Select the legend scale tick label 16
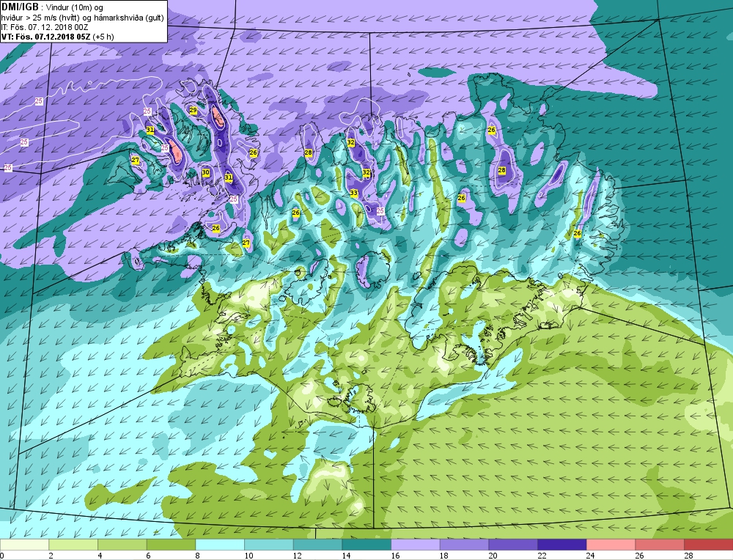This screenshot has width=733, height=560. tap(395, 556)
